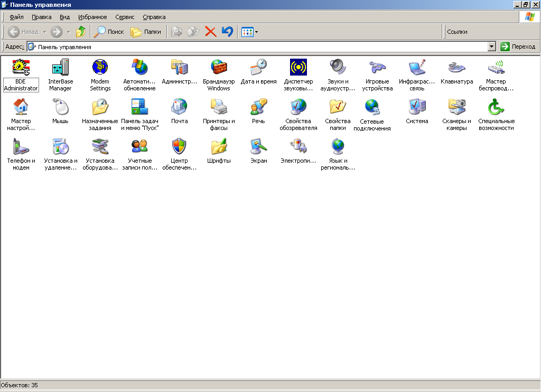This screenshot has width=541, height=392.
Task: Open Телефон и модем icon
Action: point(21,146)
